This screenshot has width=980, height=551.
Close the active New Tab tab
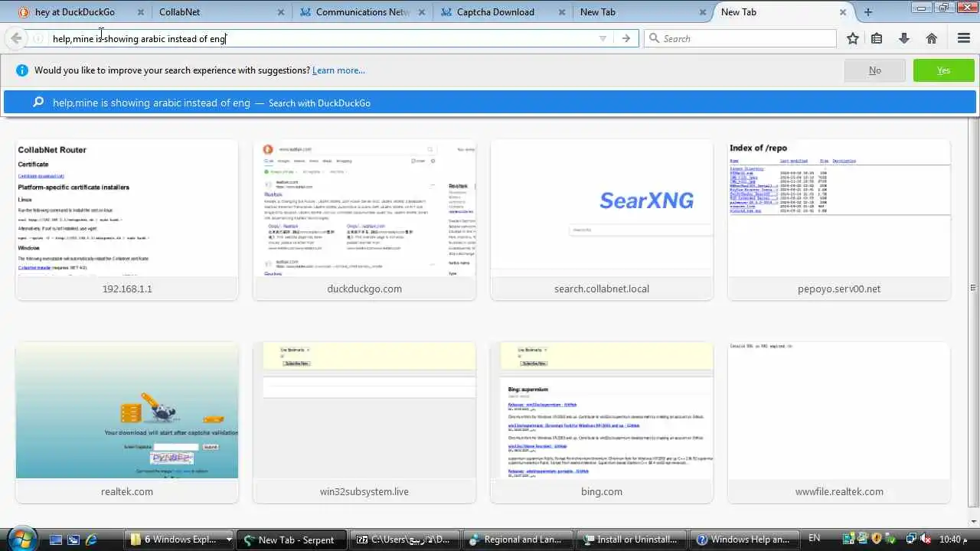point(843,12)
